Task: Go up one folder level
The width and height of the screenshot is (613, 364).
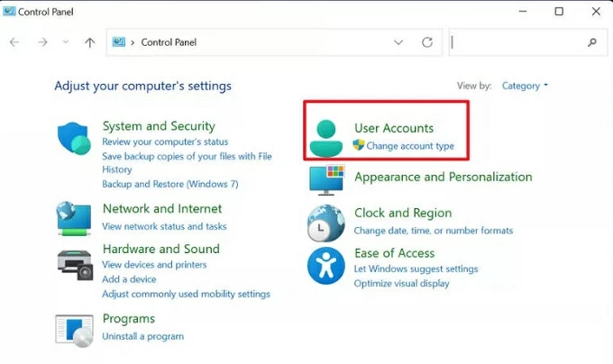Action: (x=89, y=42)
